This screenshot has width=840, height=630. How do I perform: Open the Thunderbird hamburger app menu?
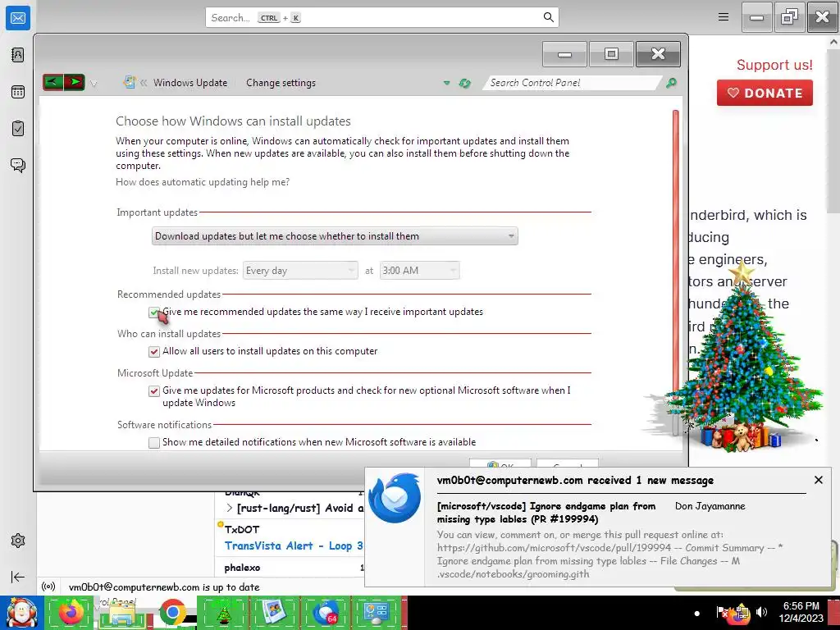click(x=724, y=17)
